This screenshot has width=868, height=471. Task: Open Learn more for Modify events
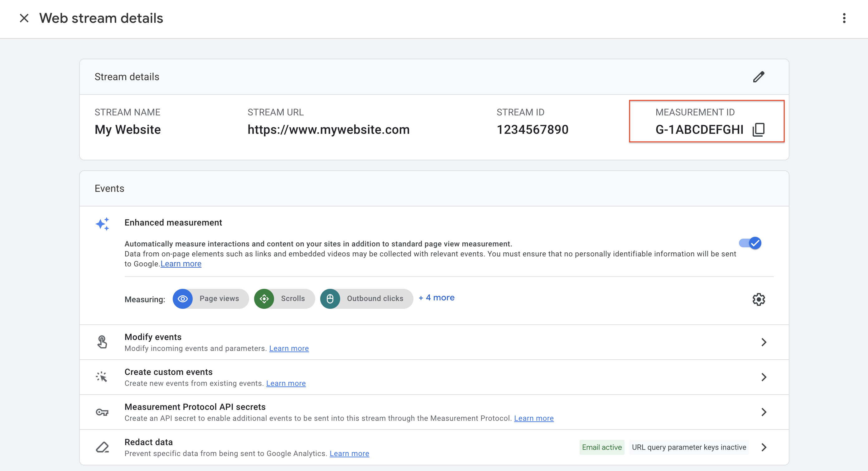point(289,348)
